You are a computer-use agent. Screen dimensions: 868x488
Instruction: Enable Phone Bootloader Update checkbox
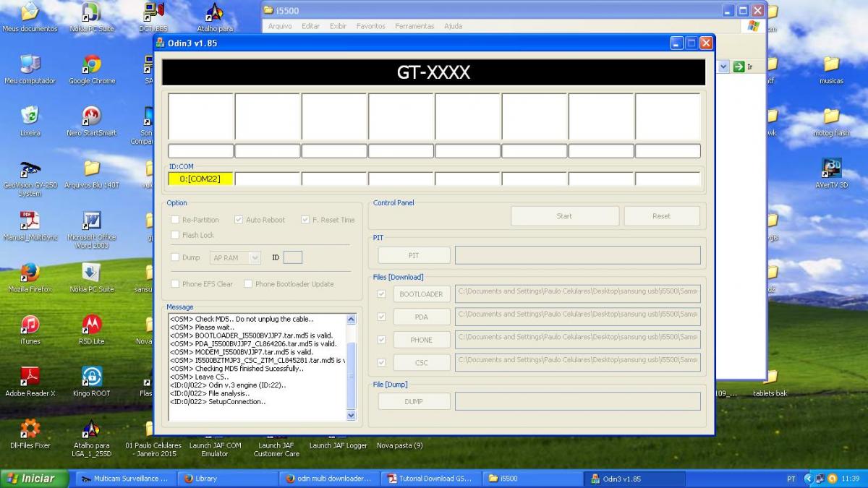pos(248,284)
